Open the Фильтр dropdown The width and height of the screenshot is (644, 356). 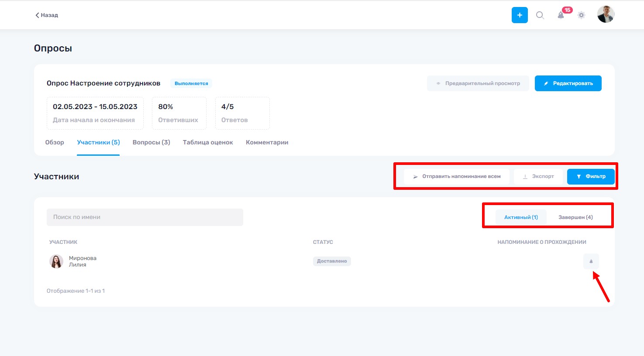point(590,177)
